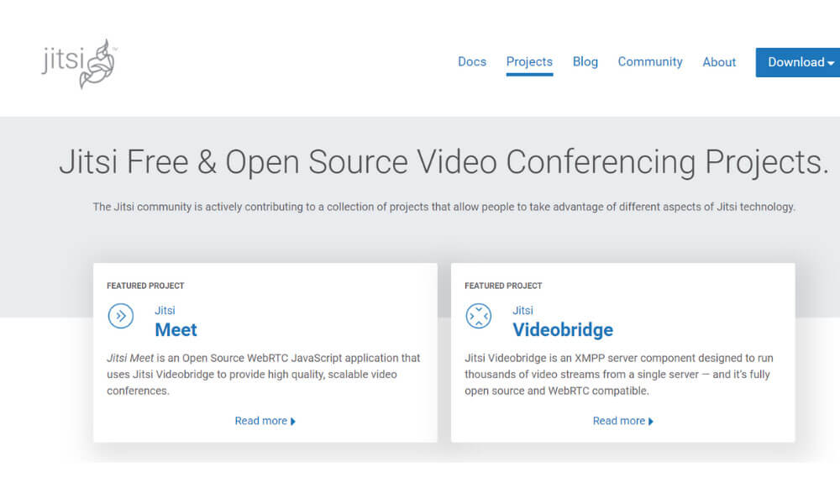Open the Videobridge project title link
Screen dimensions: 840x504
(563, 330)
